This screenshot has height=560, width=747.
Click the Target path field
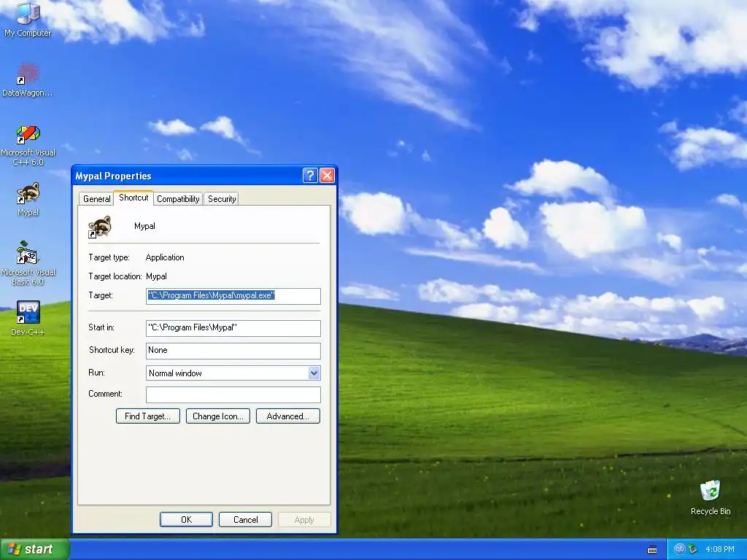coord(233,296)
